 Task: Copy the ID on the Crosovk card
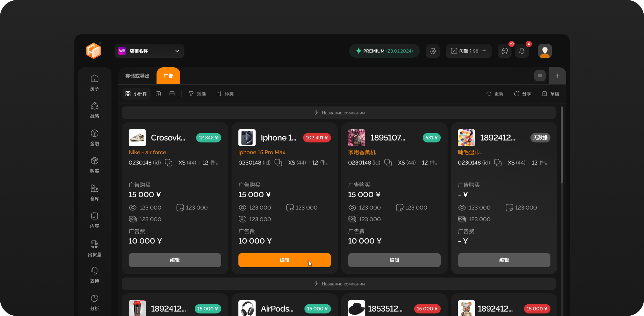tap(169, 162)
